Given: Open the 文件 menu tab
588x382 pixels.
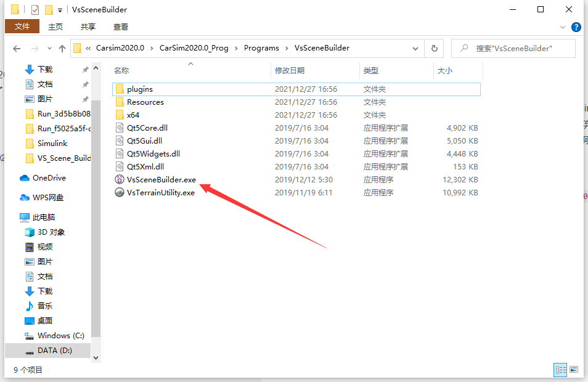Looking at the screenshot, I should pos(22,26).
